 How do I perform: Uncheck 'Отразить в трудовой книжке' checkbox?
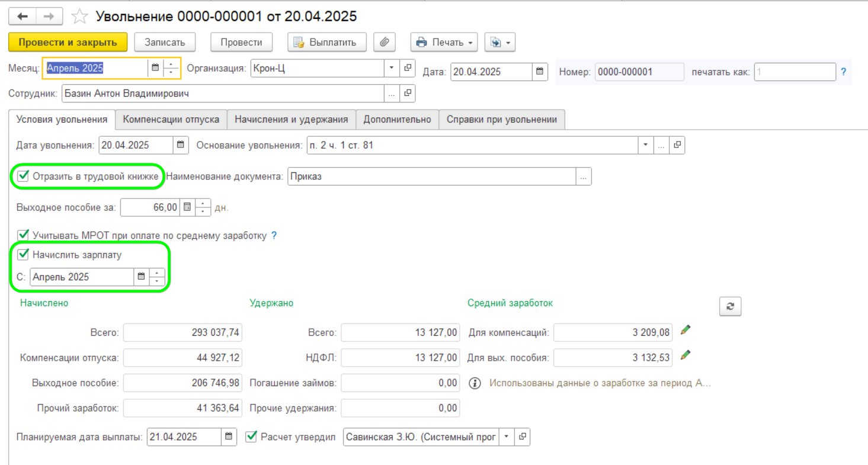(x=24, y=176)
